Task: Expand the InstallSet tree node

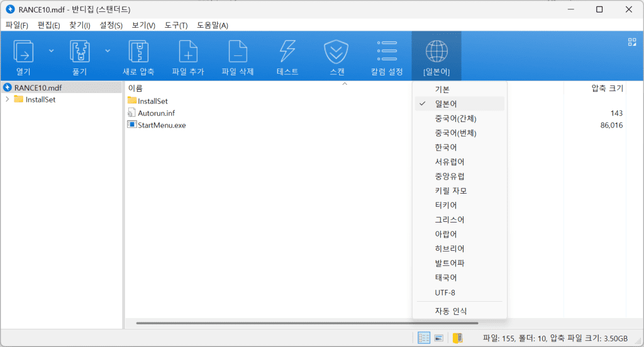Action: tap(8, 99)
